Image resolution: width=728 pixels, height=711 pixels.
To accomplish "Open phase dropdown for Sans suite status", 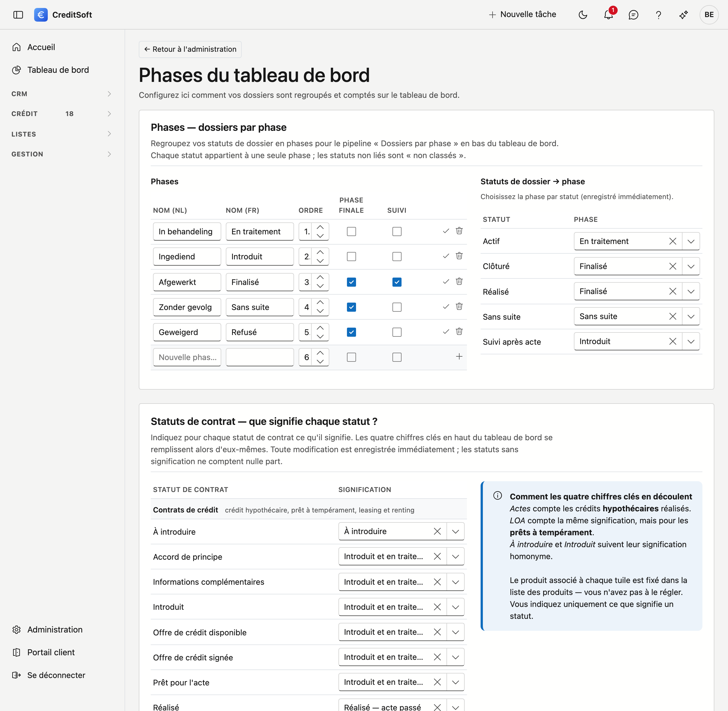I will tap(691, 316).
